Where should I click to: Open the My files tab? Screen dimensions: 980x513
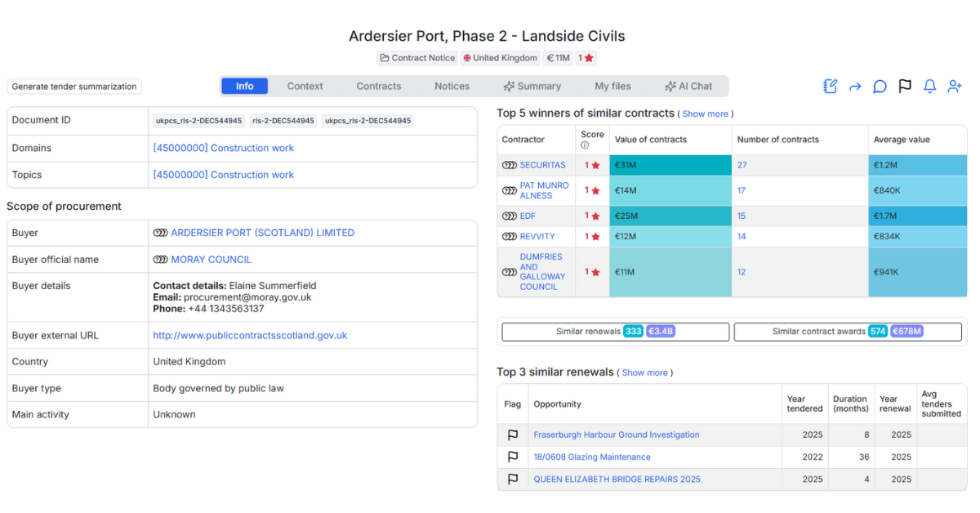click(x=612, y=87)
